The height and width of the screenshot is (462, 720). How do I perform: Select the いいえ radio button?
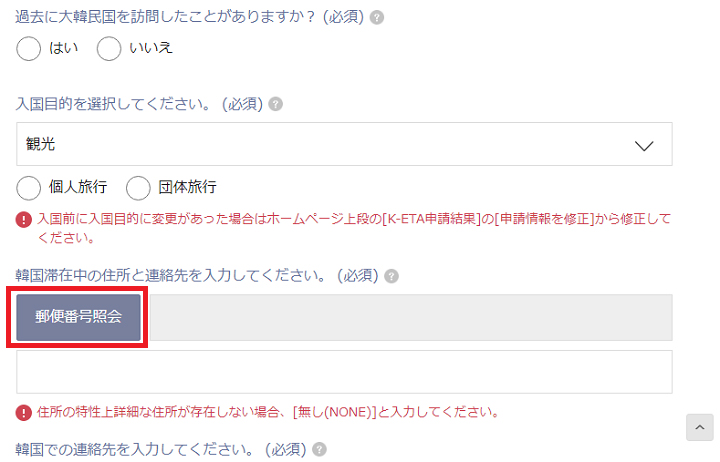109,49
